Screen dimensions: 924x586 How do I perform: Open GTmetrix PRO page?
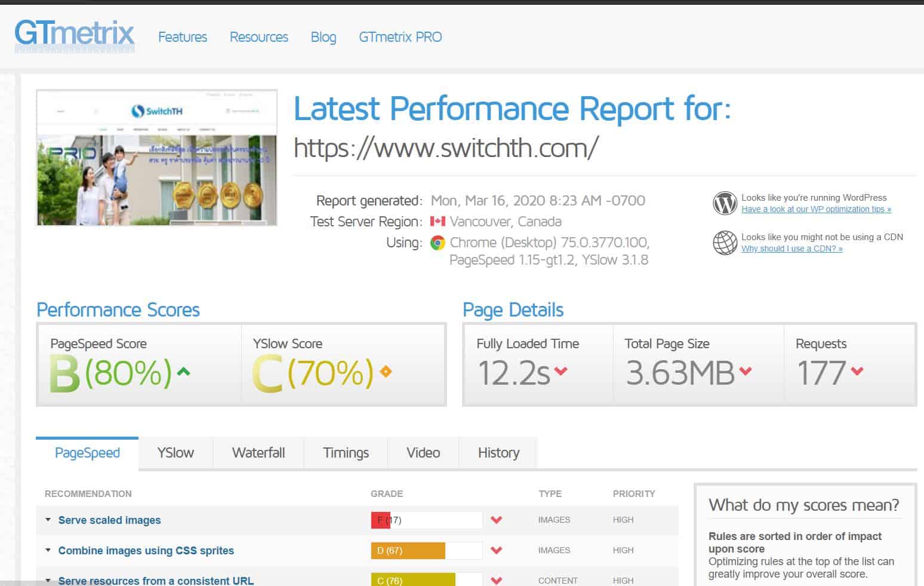click(x=401, y=37)
